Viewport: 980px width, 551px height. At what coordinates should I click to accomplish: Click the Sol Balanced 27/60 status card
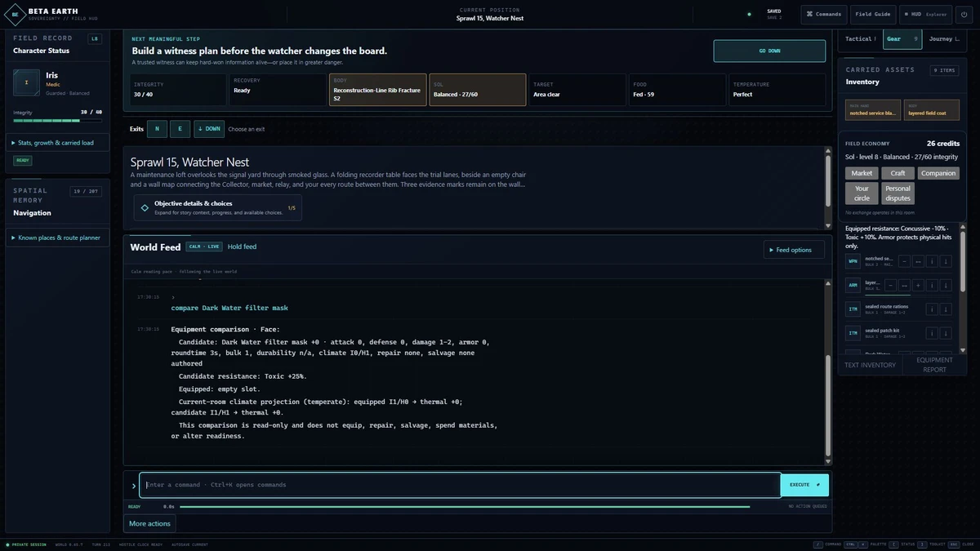tap(478, 90)
